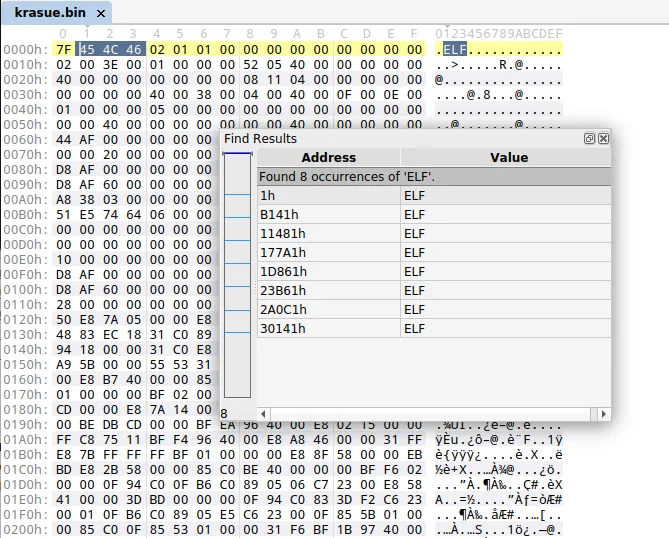Select byte EB at end of row 01B0h
The image size is (669, 538).
click(x=415, y=455)
